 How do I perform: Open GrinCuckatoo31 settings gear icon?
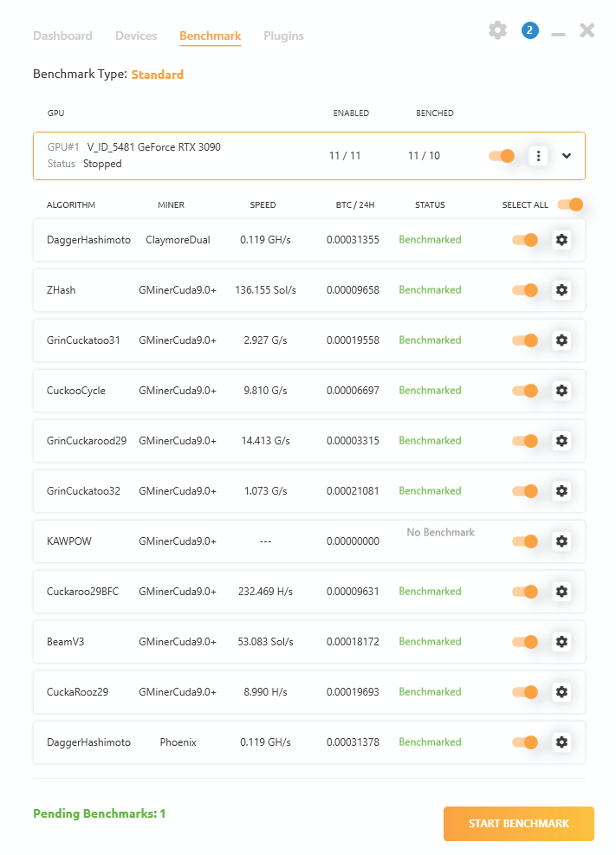tap(561, 340)
